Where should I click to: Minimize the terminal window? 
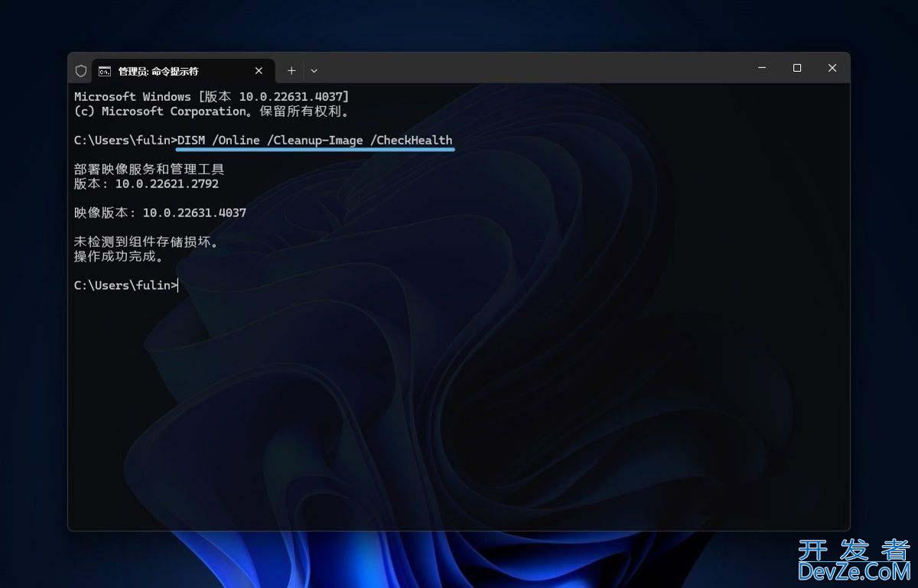click(x=762, y=68)
